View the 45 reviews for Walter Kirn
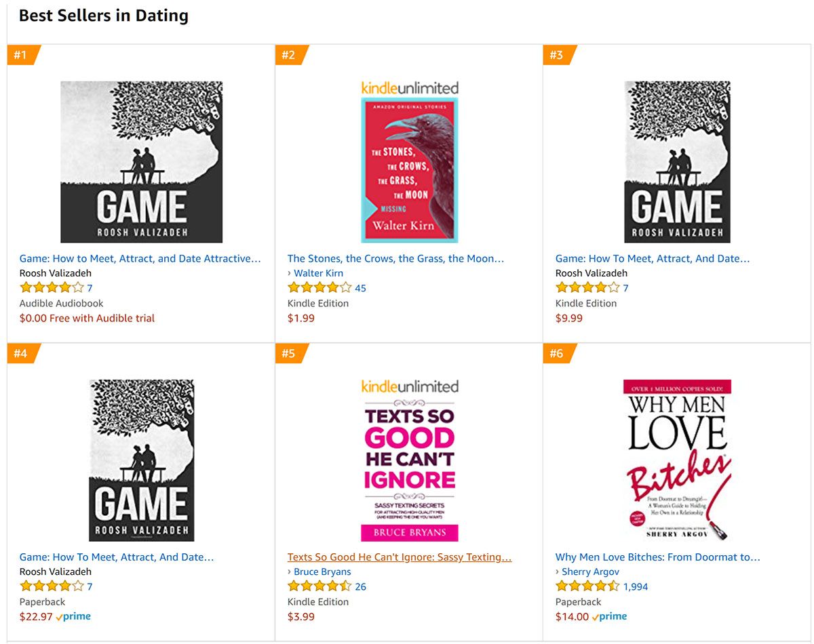The height and width of the screenshot is (644, 814). [x=360, y=288]
